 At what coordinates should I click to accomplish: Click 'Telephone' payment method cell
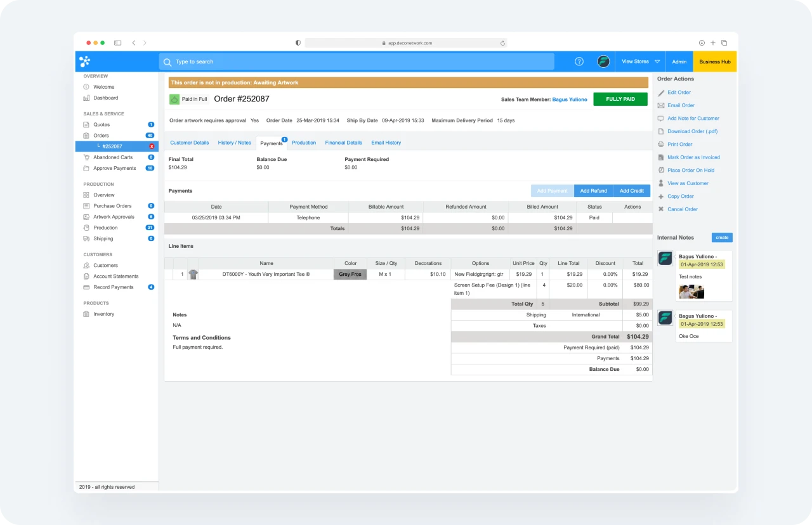click(x=308, y=217)
